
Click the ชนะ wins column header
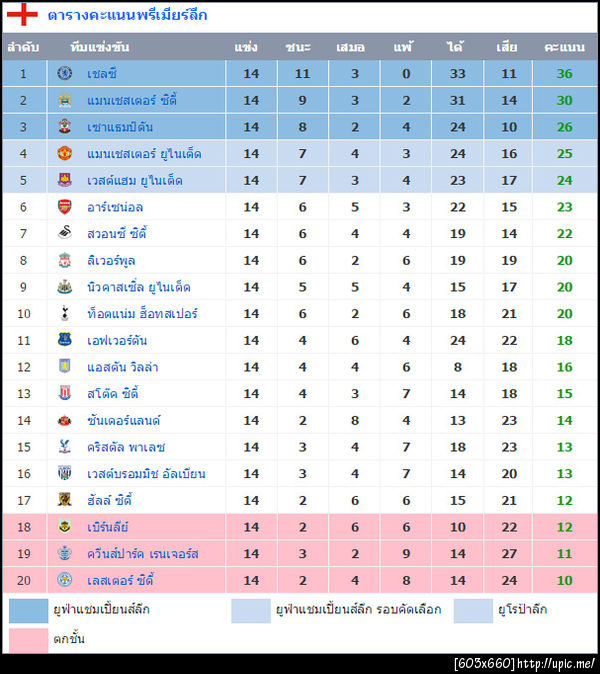click(297, 47)
